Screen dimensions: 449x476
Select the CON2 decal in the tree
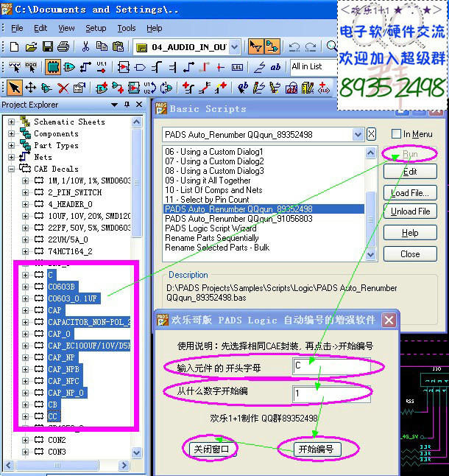57,440
